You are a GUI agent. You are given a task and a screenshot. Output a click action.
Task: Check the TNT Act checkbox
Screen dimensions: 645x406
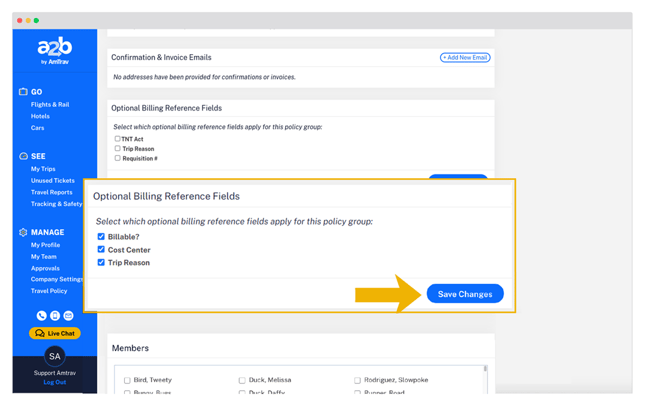pos(117,139)
